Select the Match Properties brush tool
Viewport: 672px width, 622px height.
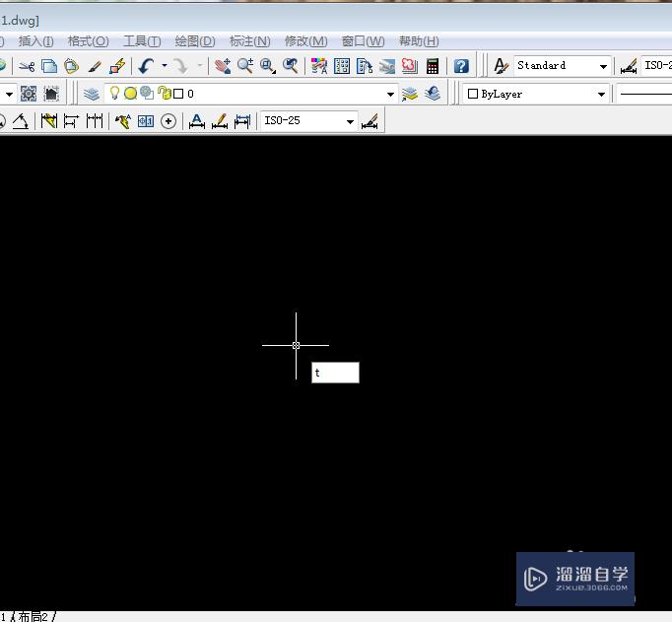[95, 66]
